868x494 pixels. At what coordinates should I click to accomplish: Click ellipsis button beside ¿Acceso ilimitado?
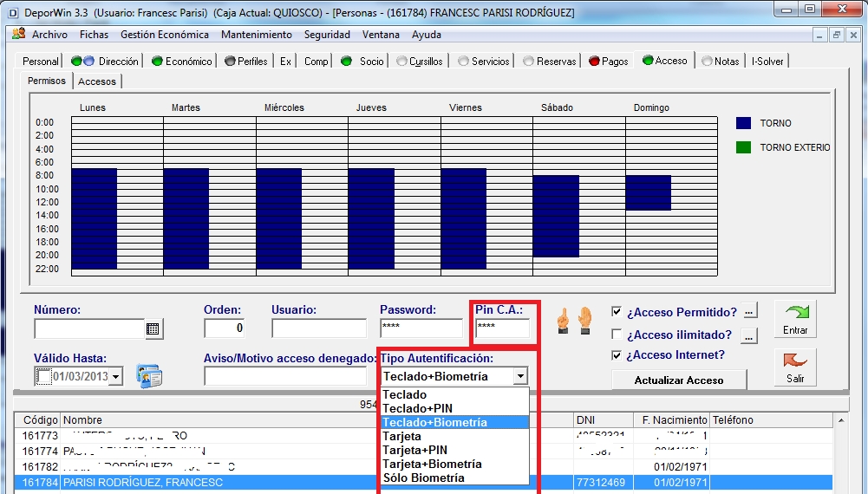tap(749, 335)
